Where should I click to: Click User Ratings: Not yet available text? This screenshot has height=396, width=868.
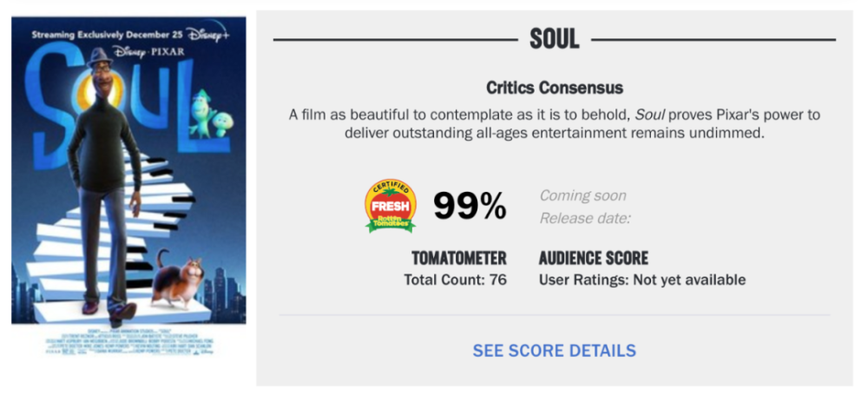tap(641, 280)
